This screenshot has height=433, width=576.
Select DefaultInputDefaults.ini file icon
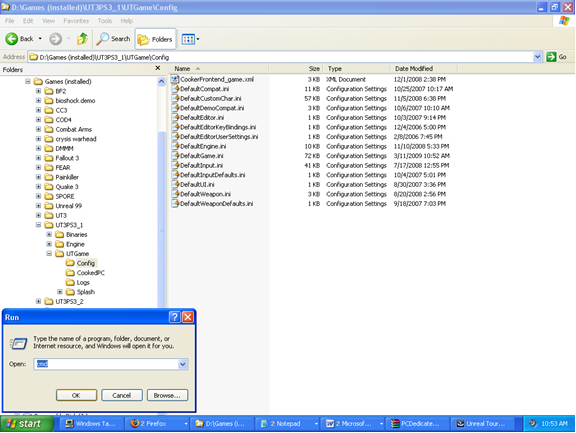click(x=175, y=175)
